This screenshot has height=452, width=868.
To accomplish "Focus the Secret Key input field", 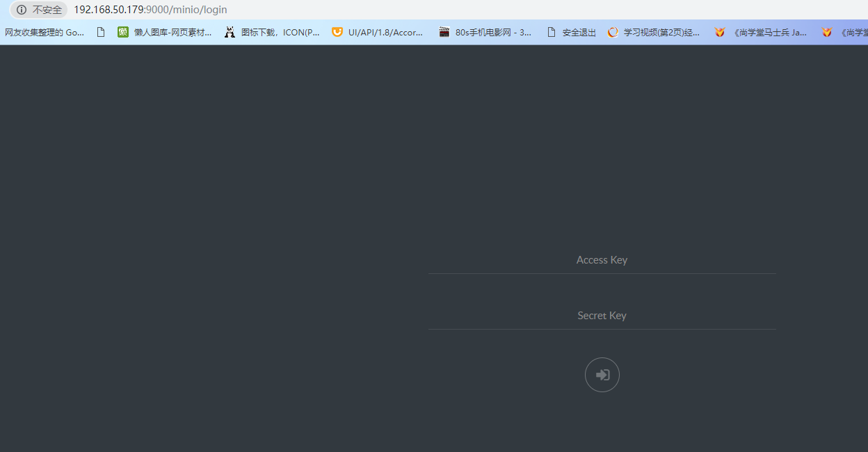I will (602, 316).
